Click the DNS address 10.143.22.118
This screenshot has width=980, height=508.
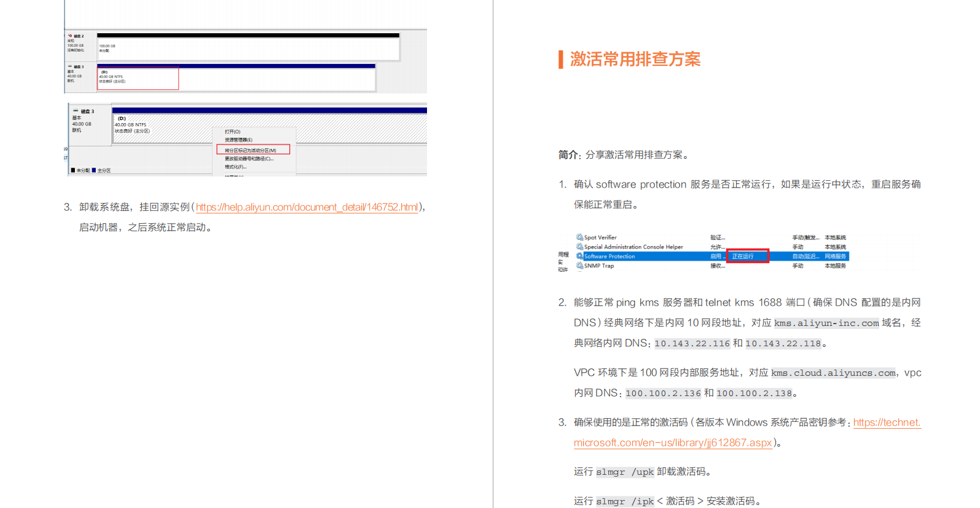click(x=783, y=344)
